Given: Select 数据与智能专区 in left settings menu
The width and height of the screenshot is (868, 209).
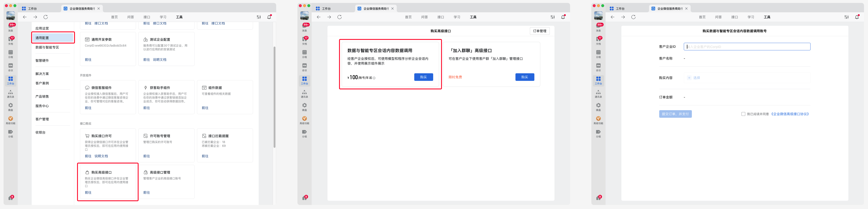Looking at the screenshot, I should tap(47, 47).
